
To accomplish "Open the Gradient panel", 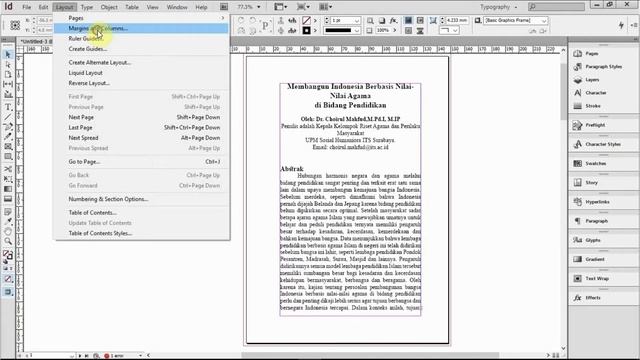I will pyautogui.click(x=589, y=259).
